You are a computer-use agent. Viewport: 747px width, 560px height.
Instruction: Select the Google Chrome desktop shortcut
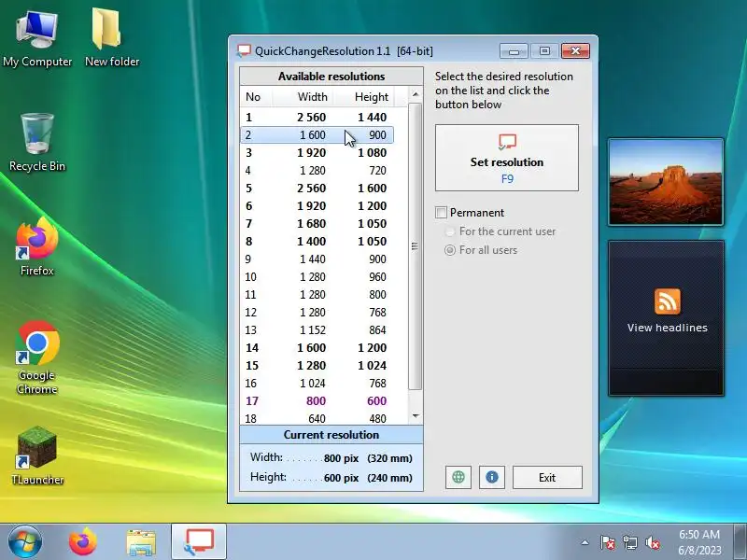(x=37, y=358)
